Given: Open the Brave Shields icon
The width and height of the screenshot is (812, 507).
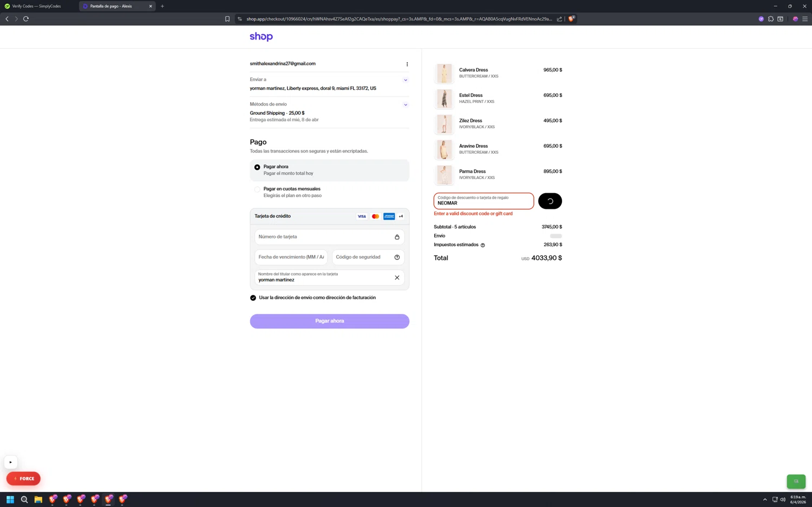Looking at the screenshot, I should point(571,19).
